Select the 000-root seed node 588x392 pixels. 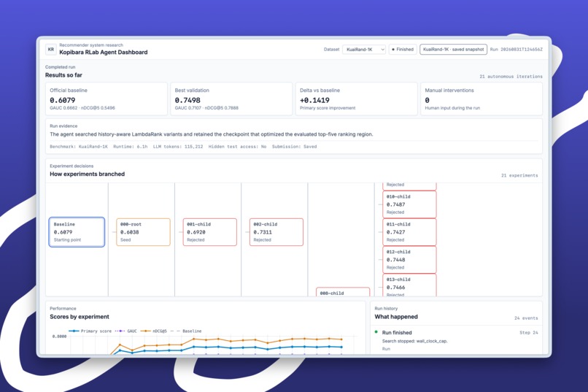(143, 232)
